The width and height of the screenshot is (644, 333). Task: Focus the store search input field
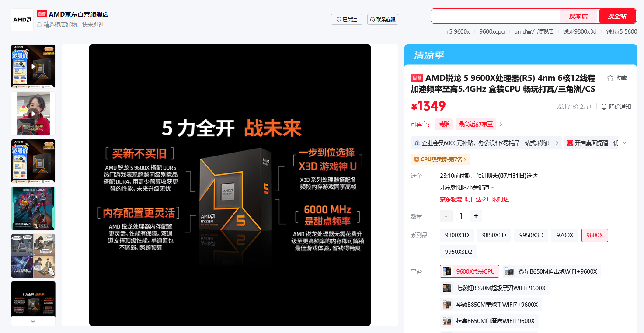[495, 16]
